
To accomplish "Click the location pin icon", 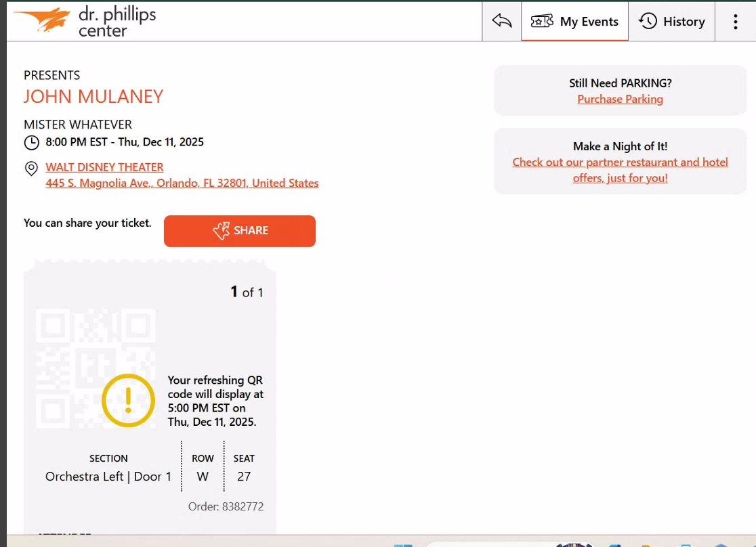I will 31,169.
